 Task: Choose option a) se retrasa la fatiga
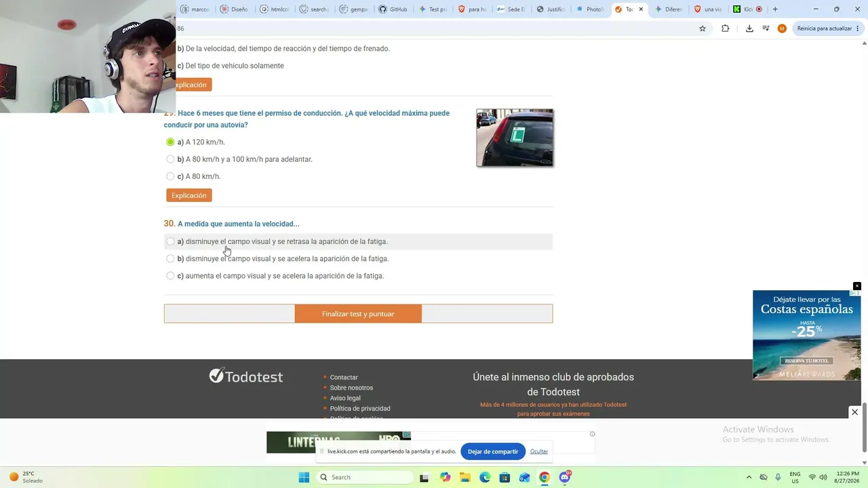click(170, 241)
